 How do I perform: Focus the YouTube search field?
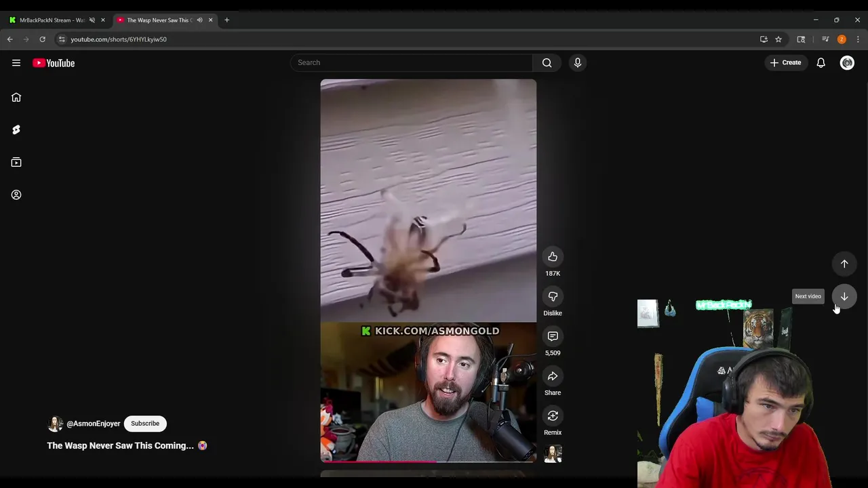point(412,62)
